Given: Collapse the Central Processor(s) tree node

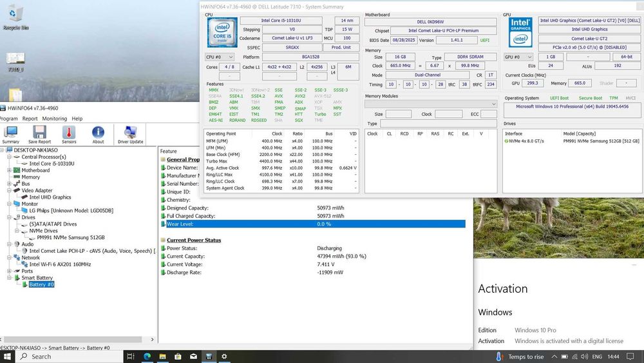Looking at the screenshot, I should click(9, 157).
